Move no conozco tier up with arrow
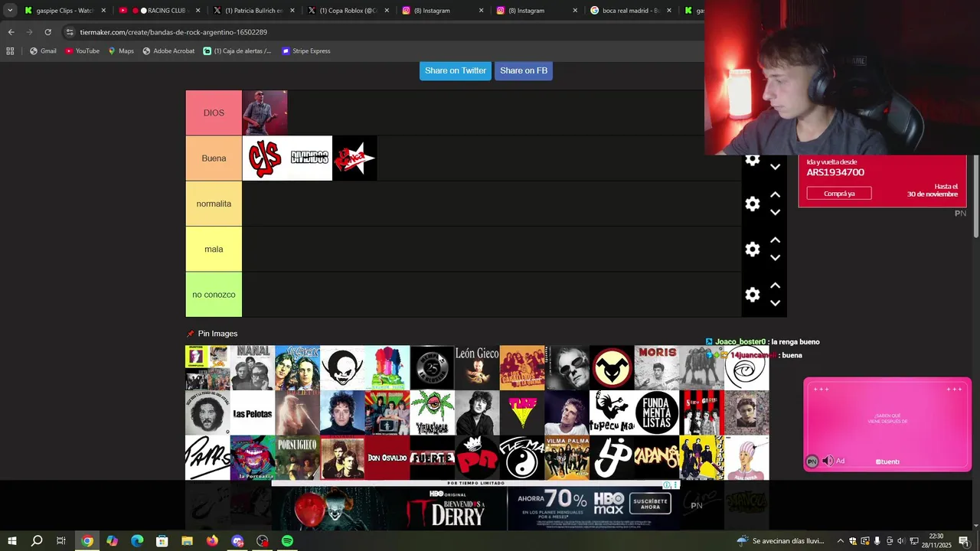Viewport: 980px width, 551px height. [775, 285]
